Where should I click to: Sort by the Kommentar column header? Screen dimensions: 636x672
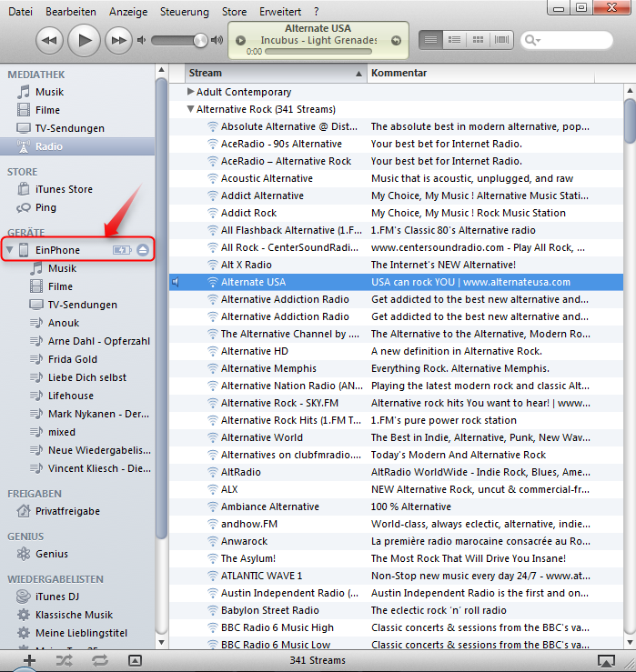pos(491,72)
